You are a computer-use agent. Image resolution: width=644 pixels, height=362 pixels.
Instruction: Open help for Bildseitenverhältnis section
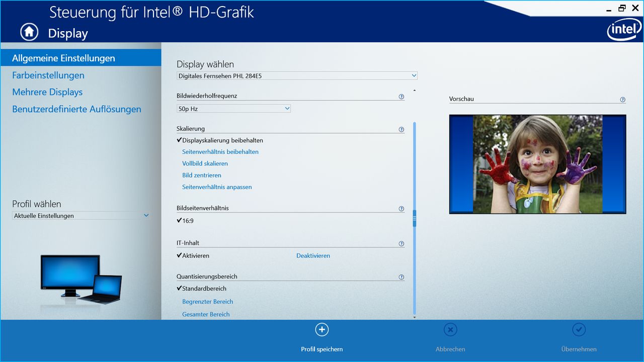(401, 209)
